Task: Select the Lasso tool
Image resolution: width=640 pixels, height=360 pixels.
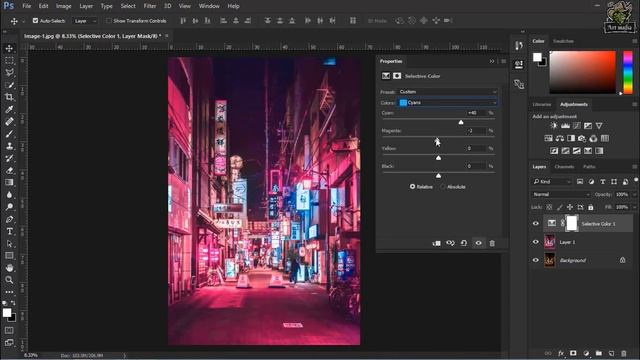Action: coord(9,73)
